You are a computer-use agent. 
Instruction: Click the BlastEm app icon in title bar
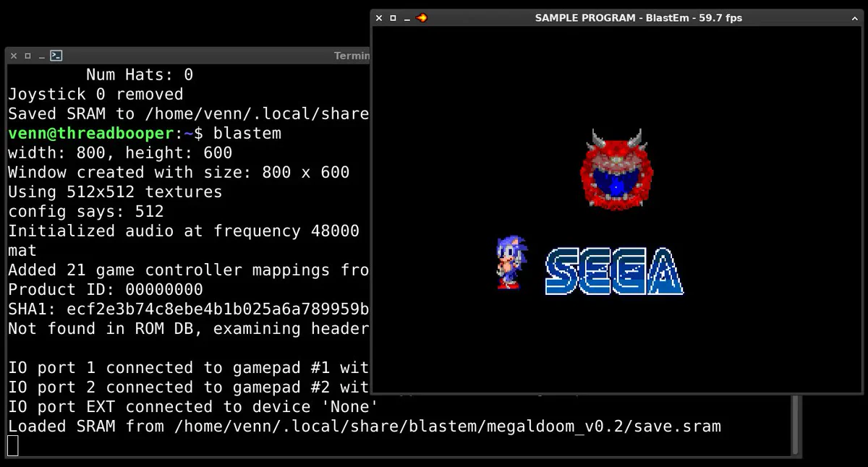[422, 18]
